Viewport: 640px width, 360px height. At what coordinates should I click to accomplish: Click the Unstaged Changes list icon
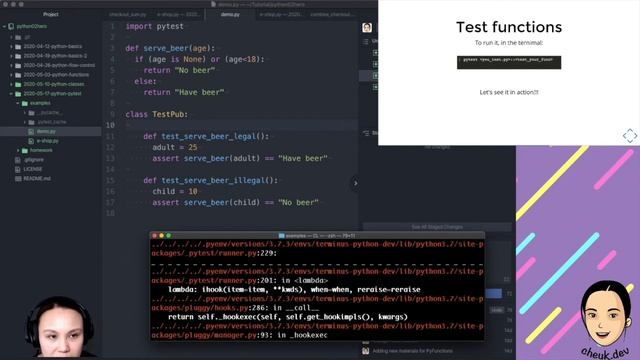366,41
